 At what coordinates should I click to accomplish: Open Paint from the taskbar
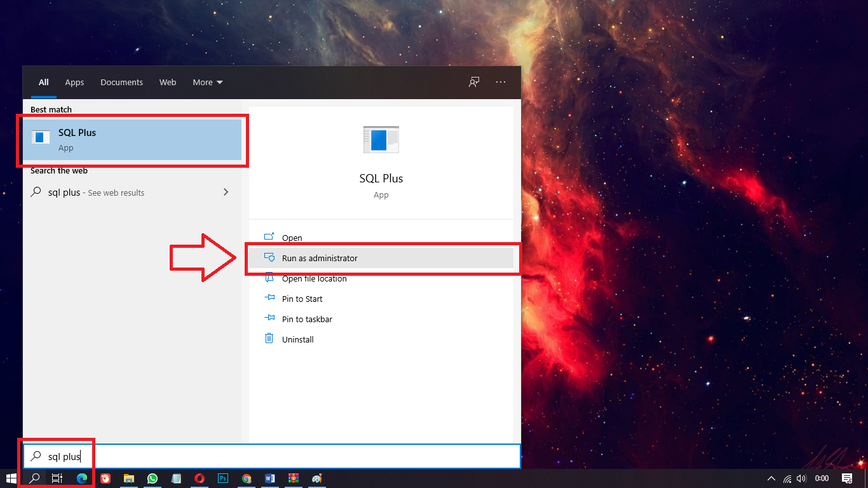click(x=317, y=478)
